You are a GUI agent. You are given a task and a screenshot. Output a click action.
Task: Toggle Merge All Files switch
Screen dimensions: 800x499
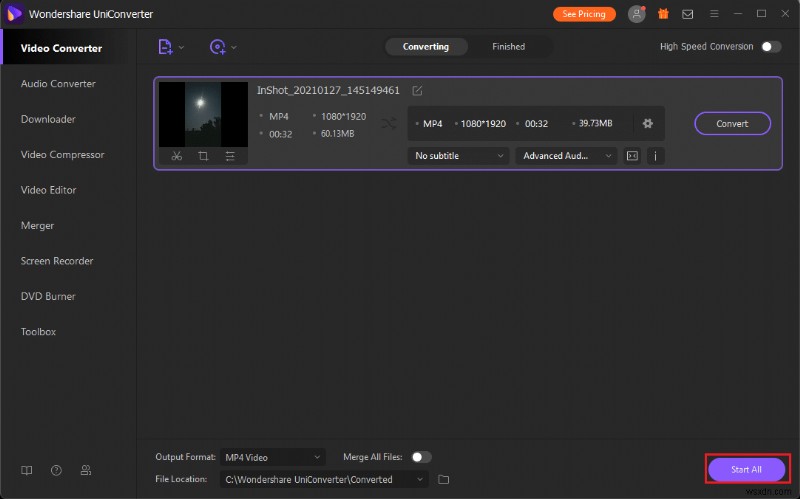click(421, 457)
